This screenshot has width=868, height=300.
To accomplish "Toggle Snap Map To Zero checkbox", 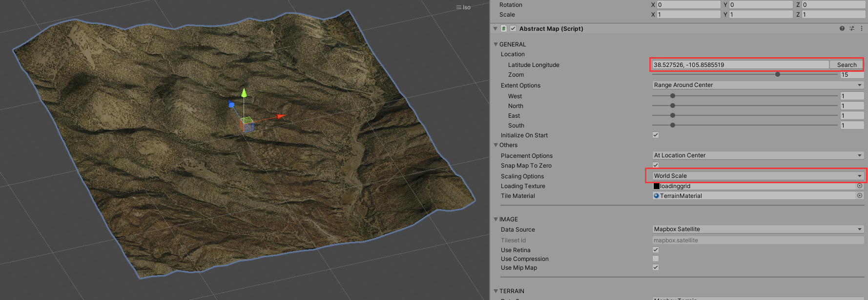I will pyautogui.click(x=656, y=165).
